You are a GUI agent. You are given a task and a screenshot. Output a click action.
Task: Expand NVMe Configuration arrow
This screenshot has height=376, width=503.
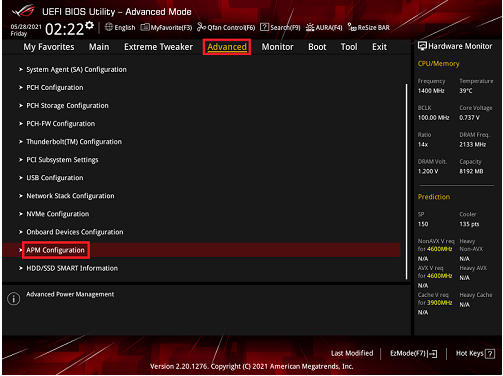pos(21,214)
